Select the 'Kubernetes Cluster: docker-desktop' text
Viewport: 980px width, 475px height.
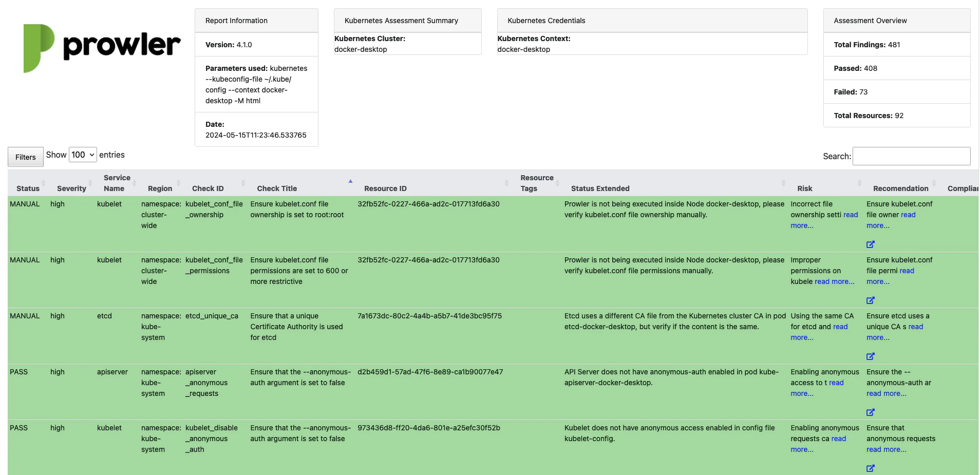click(370, 44)
